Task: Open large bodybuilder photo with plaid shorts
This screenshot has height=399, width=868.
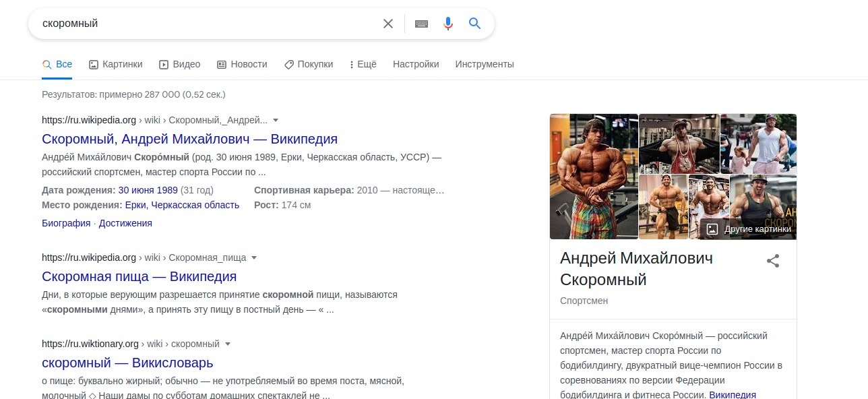Action: [594, 177]
